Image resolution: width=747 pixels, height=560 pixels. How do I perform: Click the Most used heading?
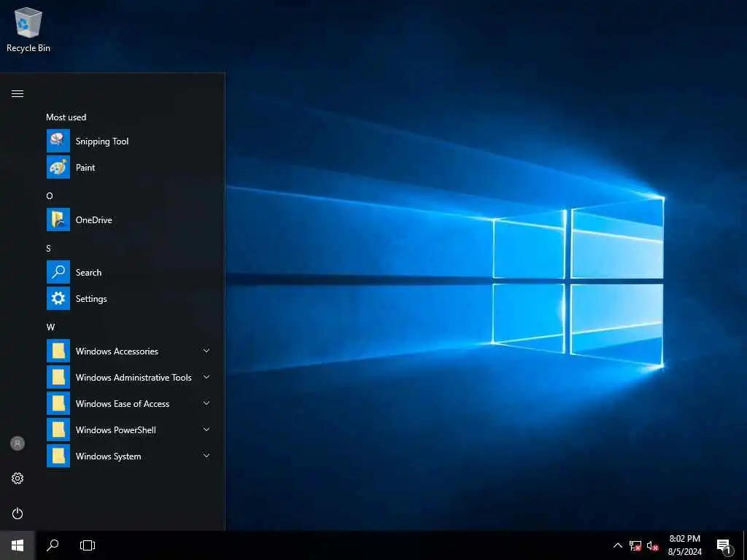point(66,117)
